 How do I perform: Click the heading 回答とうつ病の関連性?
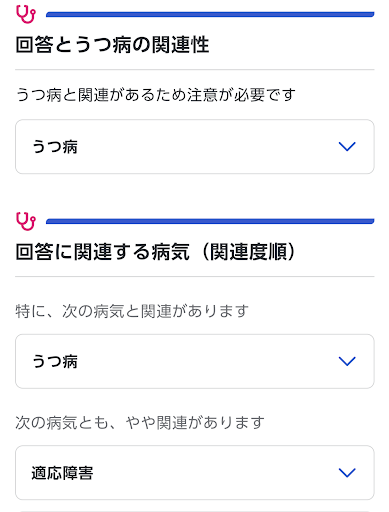pos(112,44)
